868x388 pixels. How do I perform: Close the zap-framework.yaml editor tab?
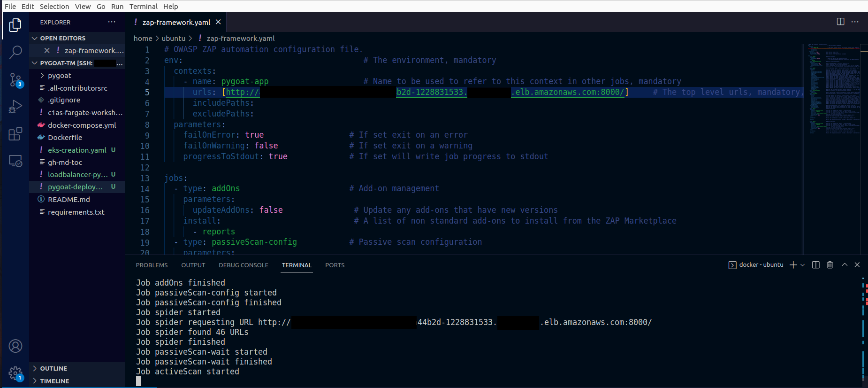218,22
